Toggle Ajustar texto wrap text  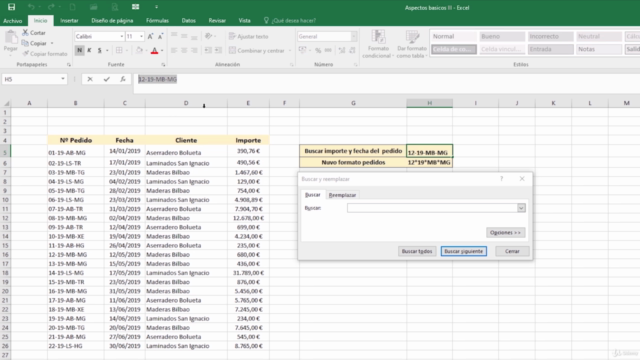(249, 36)
